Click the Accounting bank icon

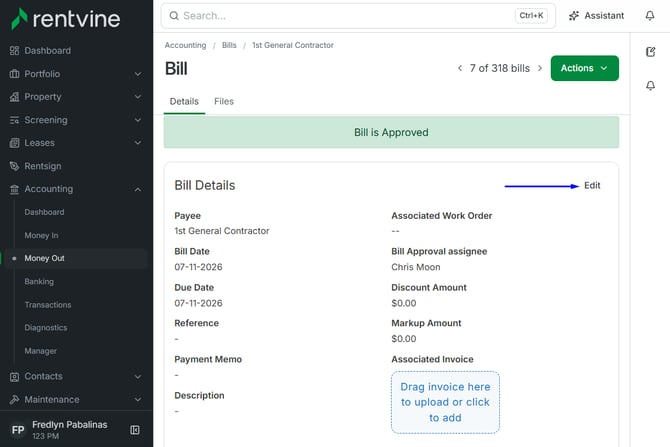pos(15,189)
